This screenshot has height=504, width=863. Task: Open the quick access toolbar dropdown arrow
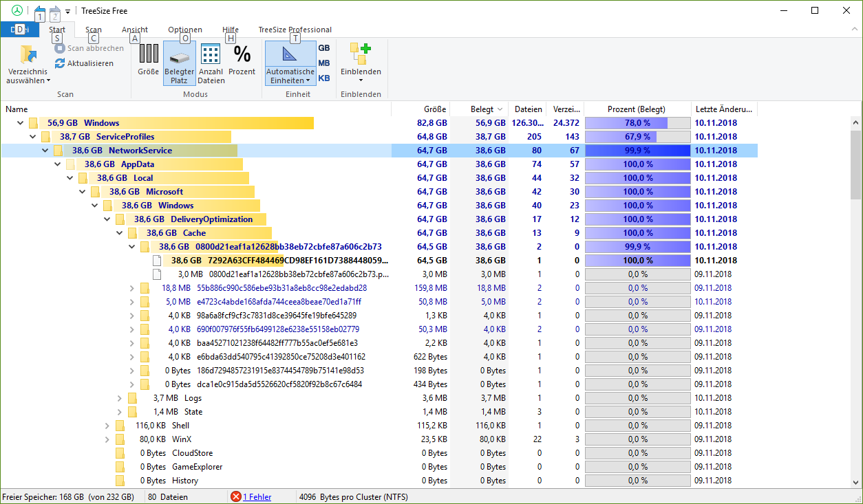click(67, 12)
